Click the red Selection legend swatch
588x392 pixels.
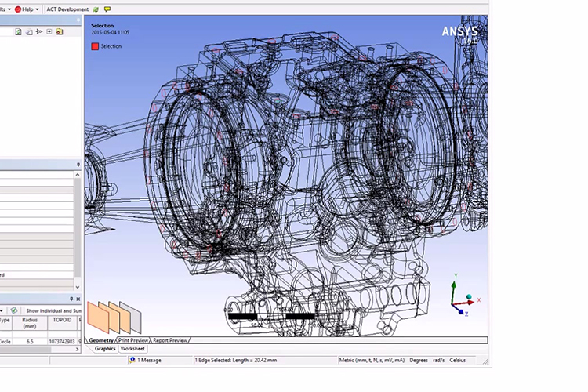[x=95, y=46]
